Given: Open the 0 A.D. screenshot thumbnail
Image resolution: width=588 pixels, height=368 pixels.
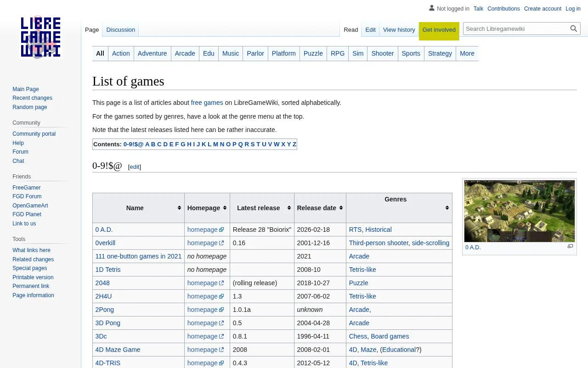Looking at the screenshot, I should click(x=520, y=211).
